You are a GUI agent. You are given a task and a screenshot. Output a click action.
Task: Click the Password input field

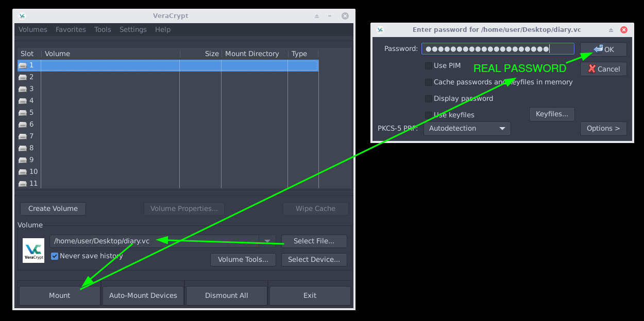[x=498, y=49]
